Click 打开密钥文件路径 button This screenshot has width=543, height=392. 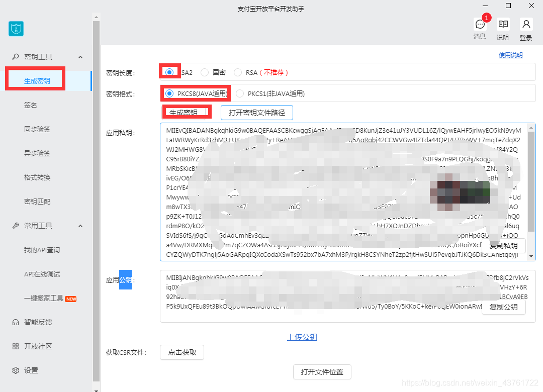point(257,113)
